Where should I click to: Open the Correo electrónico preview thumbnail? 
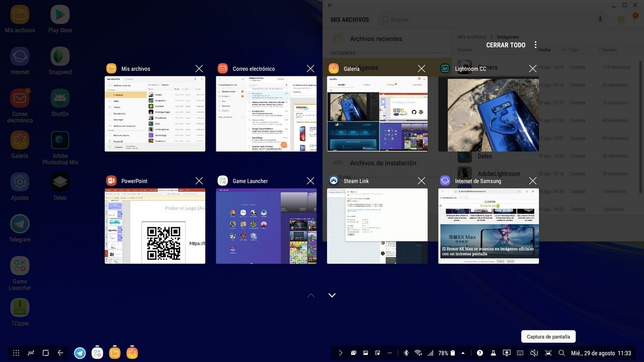[266, 114]
